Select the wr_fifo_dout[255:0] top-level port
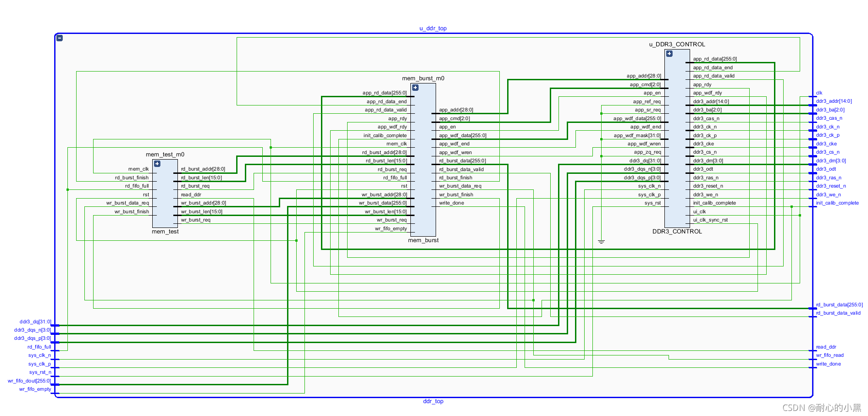The width and height of the screenshot is (868, 416). point(29,381)
